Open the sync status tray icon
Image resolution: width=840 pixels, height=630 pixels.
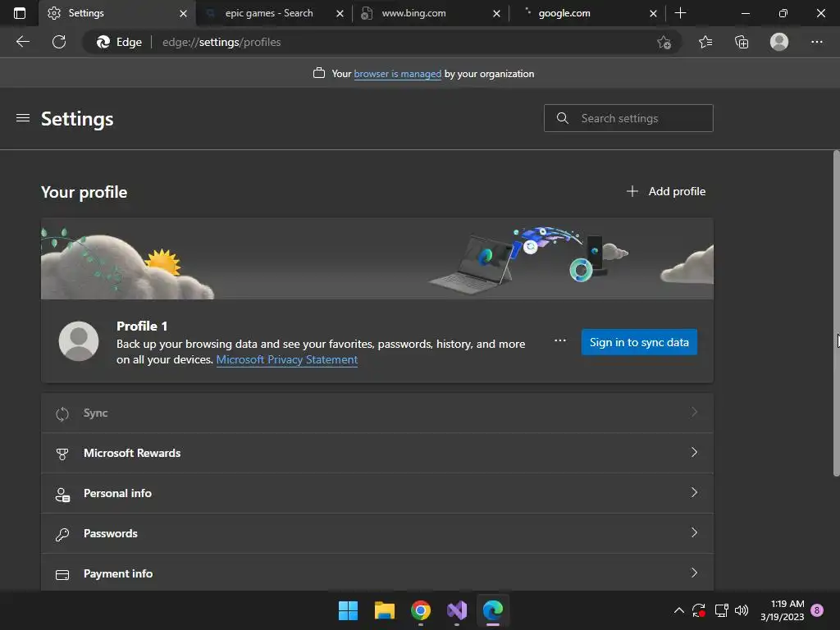pyautogui.click(x=699, y=610)
